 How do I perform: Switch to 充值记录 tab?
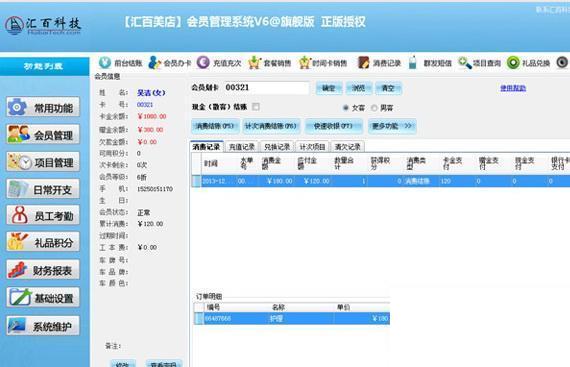tap(241, 146)
